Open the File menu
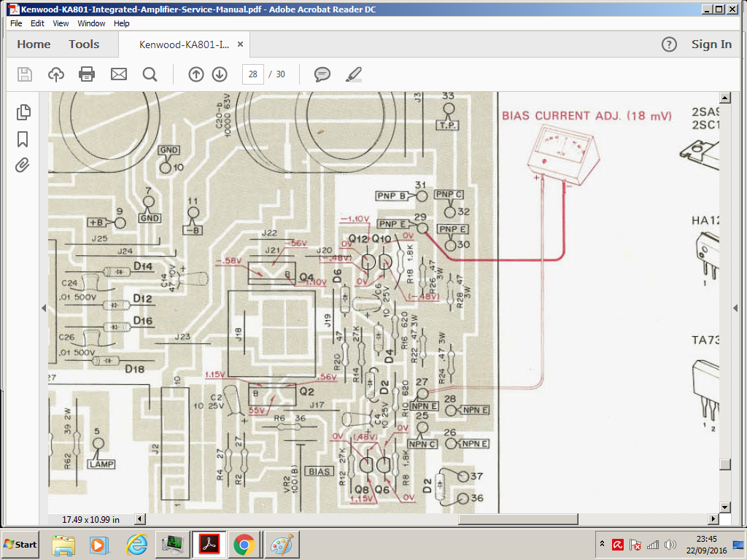 16,23
